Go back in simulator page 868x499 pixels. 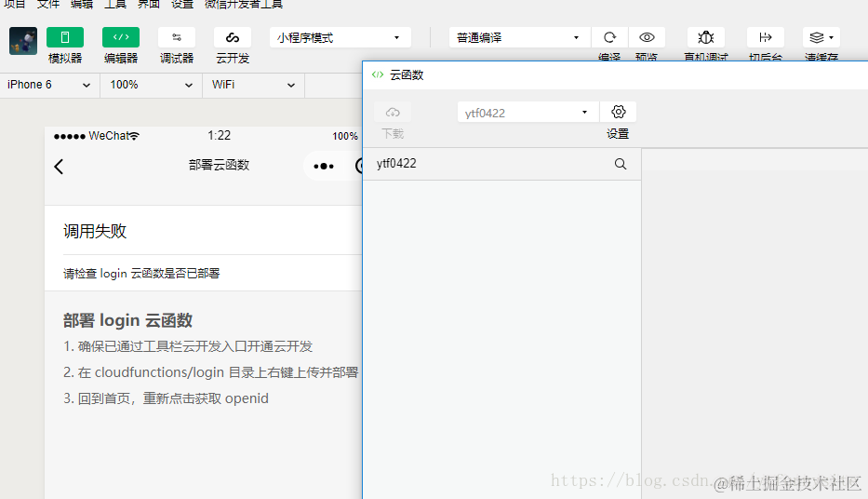click(59, 166)
